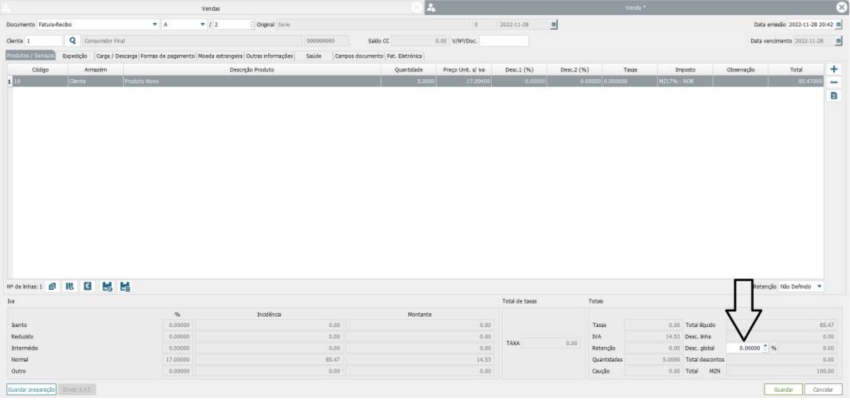Open the Data emissão calendar picker
This screenshot has width=850, height=401.
(x=841, y=24)
